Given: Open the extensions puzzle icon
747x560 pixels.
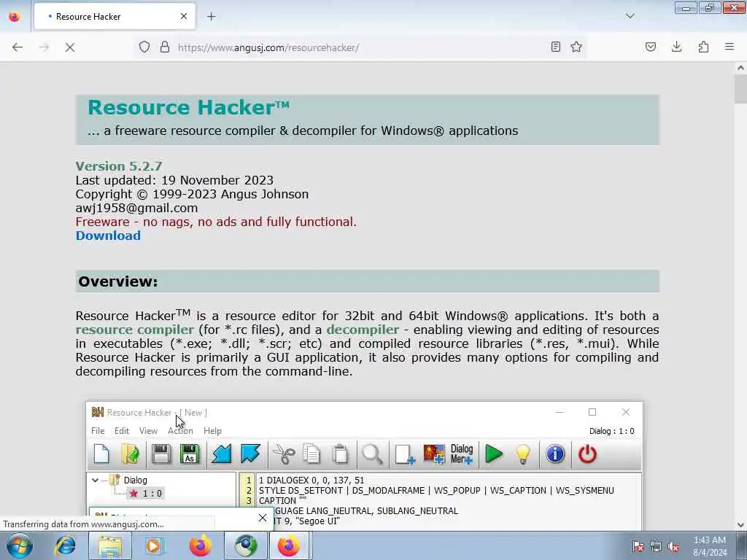Looking at the screenshot, I should (x=703, y=47).
